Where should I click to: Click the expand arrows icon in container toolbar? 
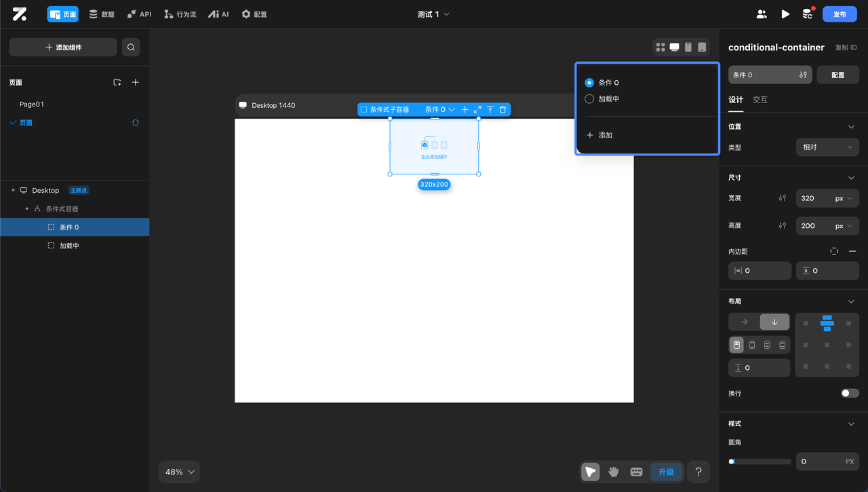pos(477,109)
